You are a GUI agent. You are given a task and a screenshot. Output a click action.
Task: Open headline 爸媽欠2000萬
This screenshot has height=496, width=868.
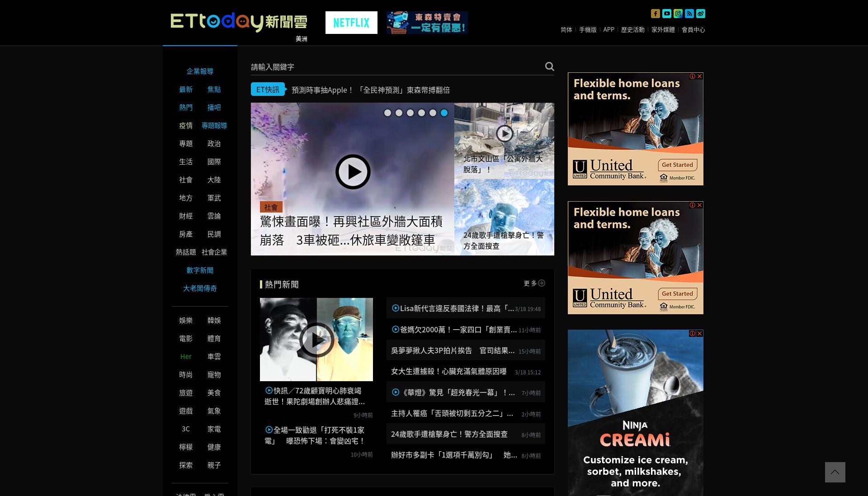point(458,330)
